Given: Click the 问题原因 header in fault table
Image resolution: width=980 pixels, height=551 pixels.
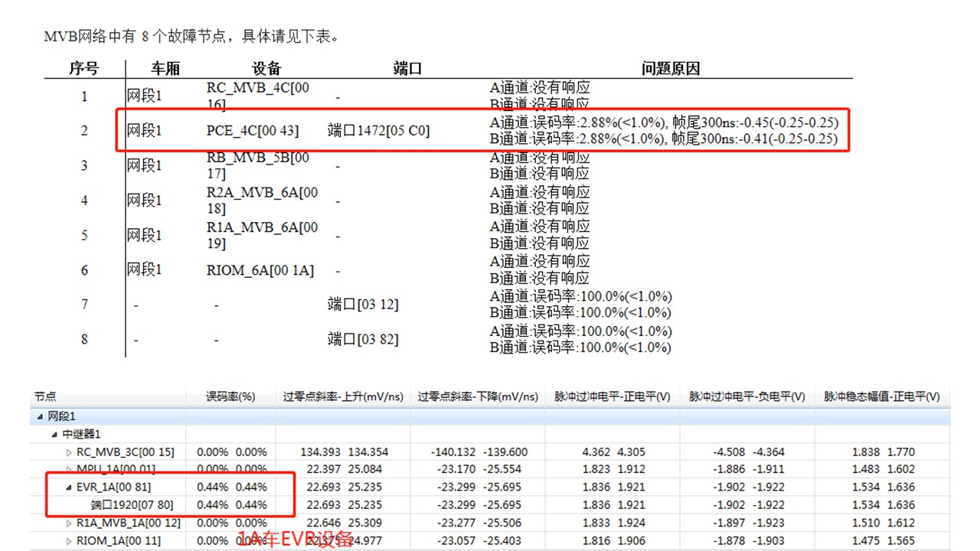Looking at the screenshot, I should click(671, 68).
